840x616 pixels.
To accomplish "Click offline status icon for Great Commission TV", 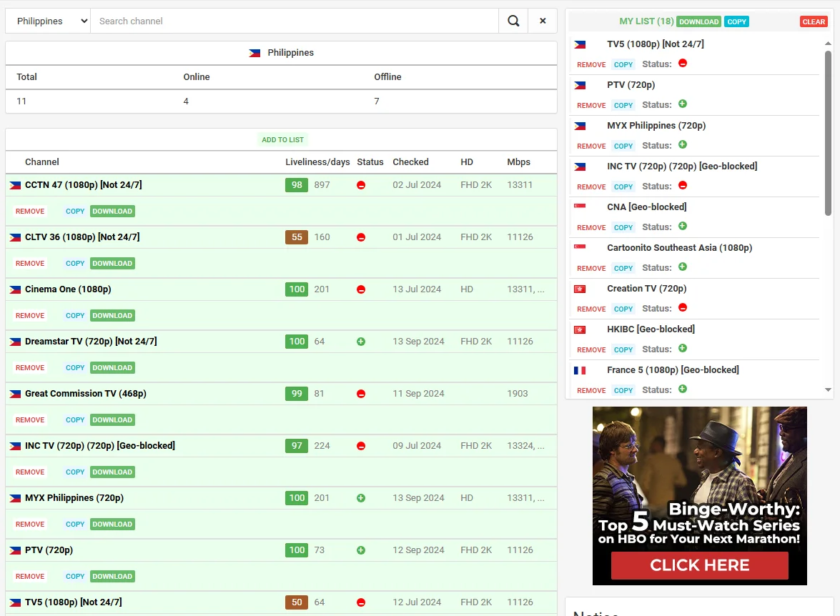I will [361, 394].
